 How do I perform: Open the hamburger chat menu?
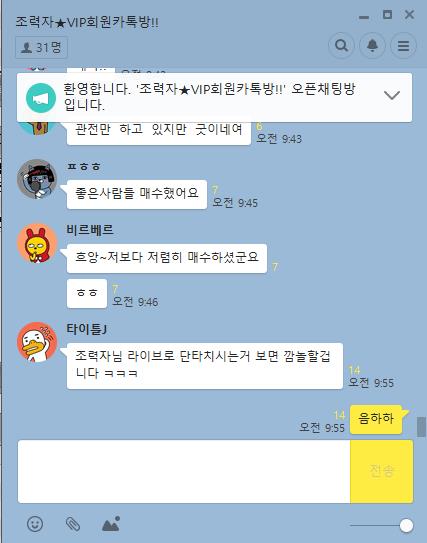coord(403,46)
